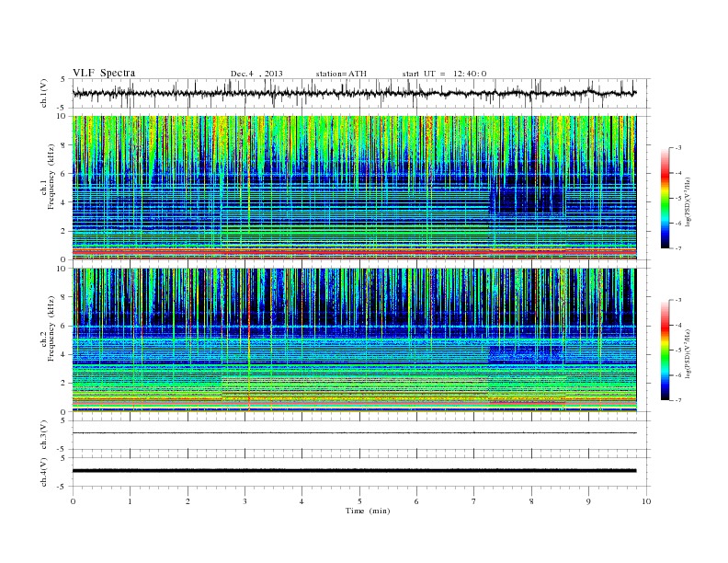
Task: Select the "Dec.4 , 2013" date text
Action: (256, 74)
